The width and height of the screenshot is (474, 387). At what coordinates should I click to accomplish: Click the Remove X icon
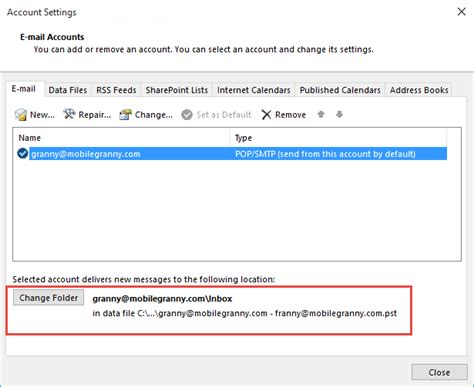(x=266, y=115)
